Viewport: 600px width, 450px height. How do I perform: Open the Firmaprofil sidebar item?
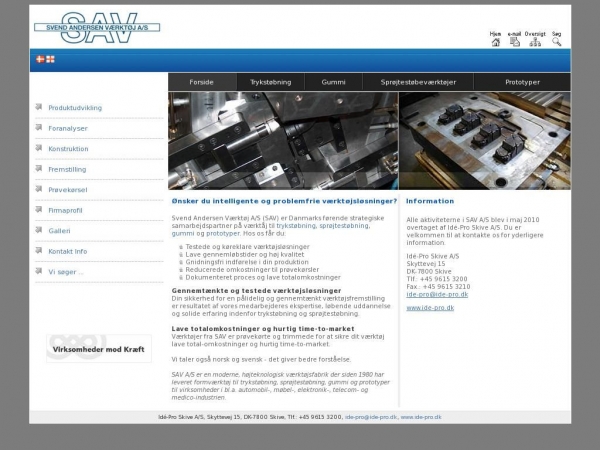click(65, 210)
